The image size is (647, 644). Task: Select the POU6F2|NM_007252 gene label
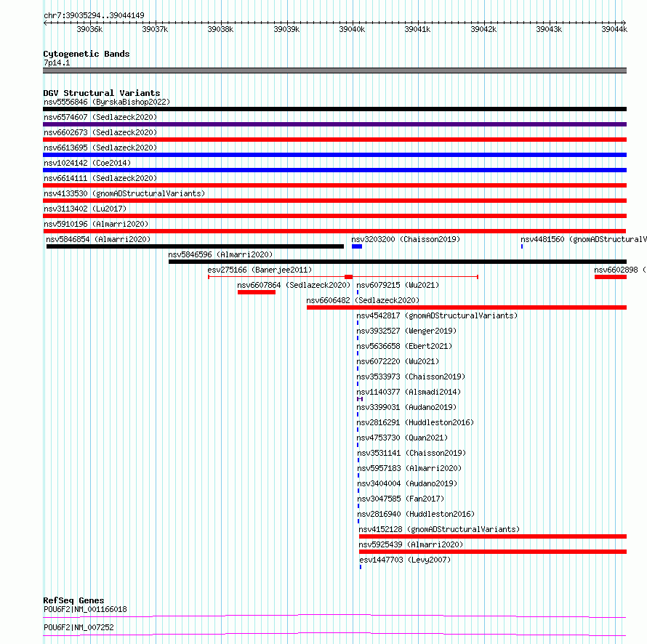click(79, 627)
